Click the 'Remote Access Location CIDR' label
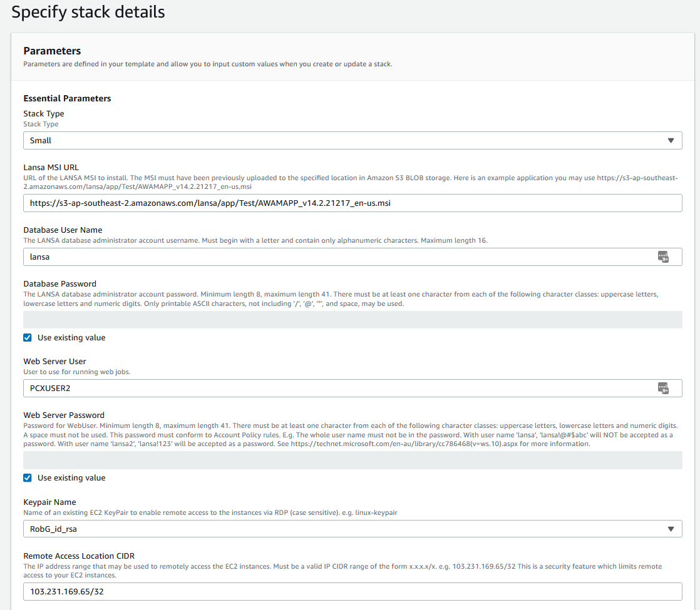 click(x=79, y=556)
